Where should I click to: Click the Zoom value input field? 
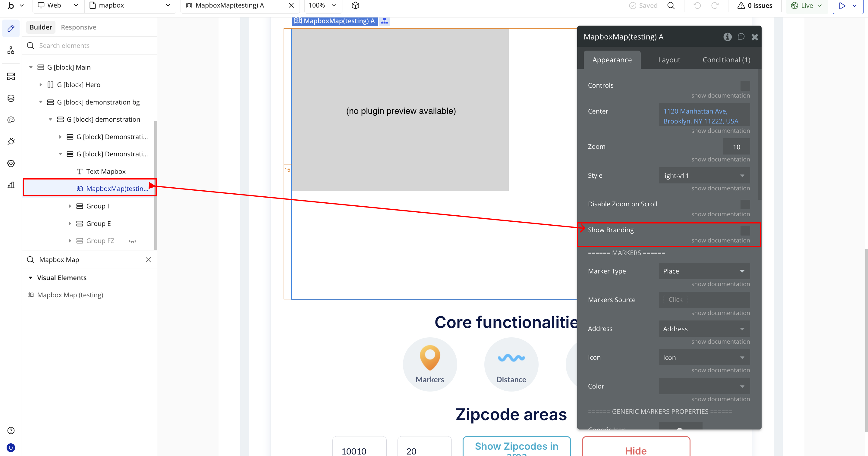pyautogui.click(x=736, y=147)
